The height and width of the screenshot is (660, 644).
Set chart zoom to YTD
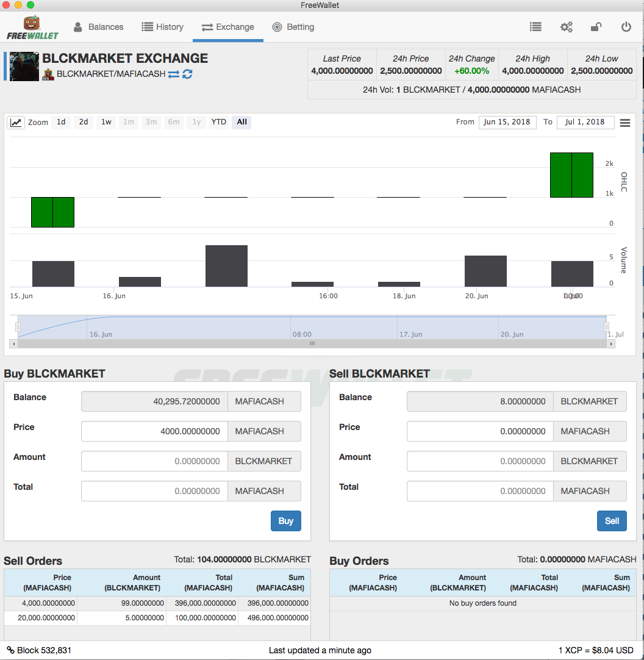coord(219,122)
